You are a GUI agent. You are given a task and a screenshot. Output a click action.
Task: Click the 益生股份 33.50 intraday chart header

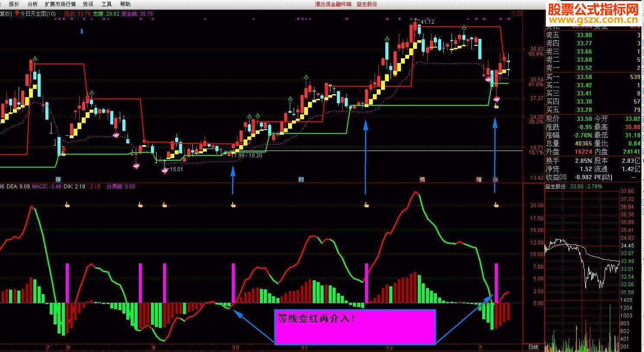tap(574, 187)
